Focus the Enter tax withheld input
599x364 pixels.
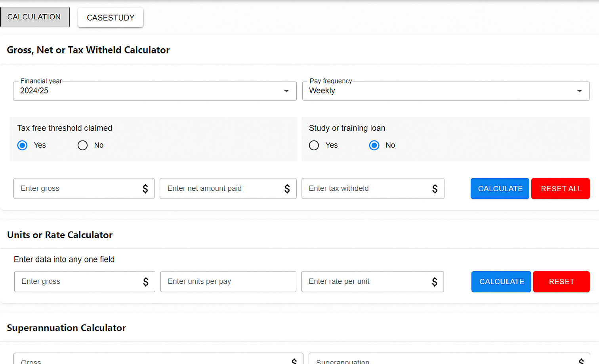[366, 189]
